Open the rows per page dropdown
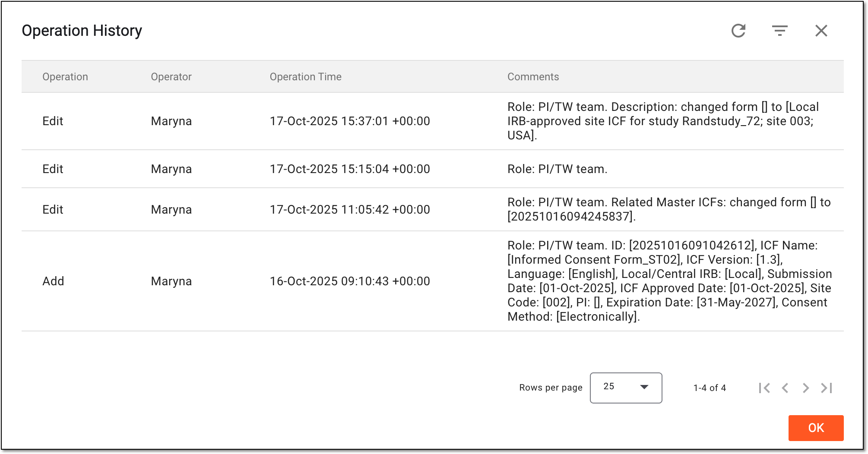The width and height of the screenshot is (868, 454). coord(626,388)
